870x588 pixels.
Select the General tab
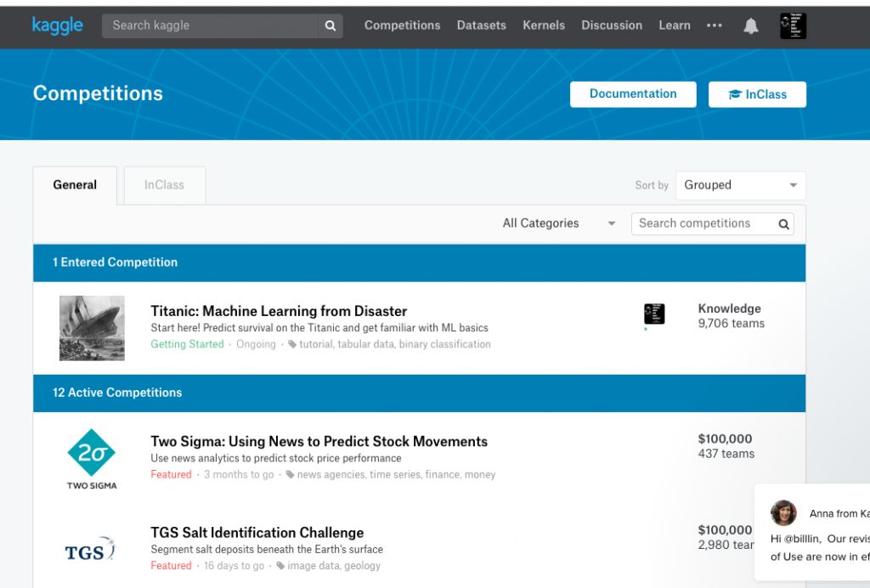click(75, 185)
